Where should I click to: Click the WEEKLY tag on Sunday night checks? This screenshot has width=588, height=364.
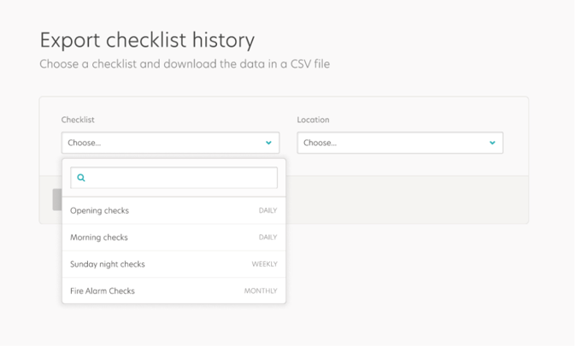coord(264,264)
